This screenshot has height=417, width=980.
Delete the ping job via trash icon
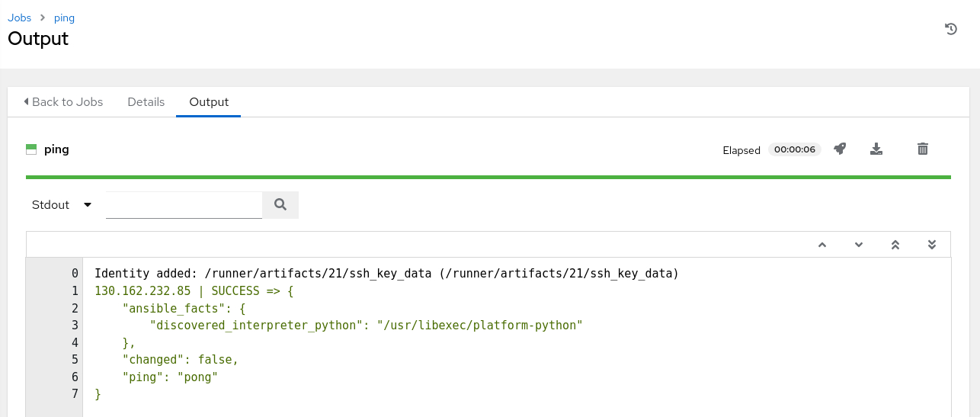[x=923, y=149]
